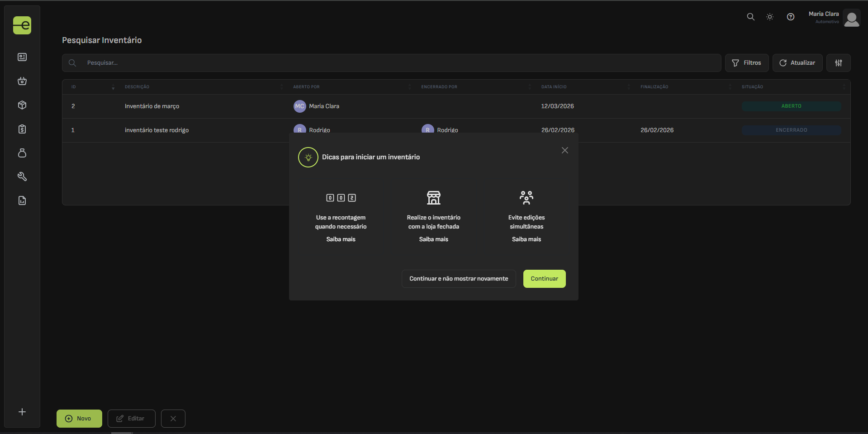Open the wrench tools sidebar icon
This screenshot has height=434, width=868.
(22, 176)
